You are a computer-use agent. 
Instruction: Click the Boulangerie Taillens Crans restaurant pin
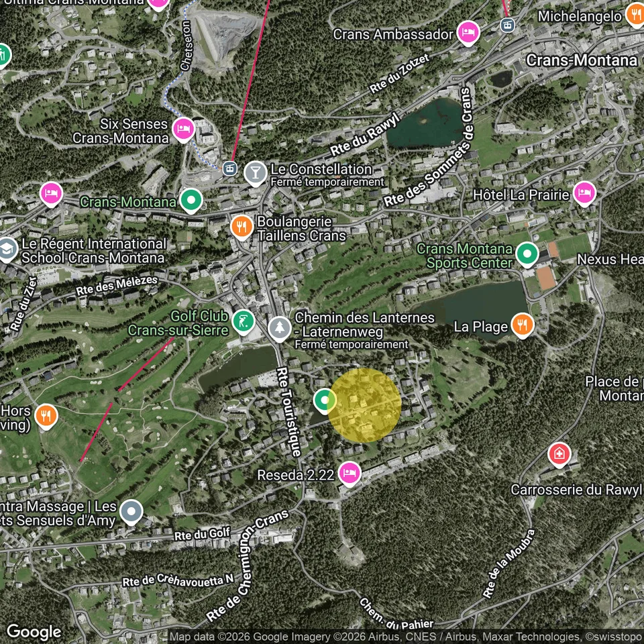tap(241, 227)
